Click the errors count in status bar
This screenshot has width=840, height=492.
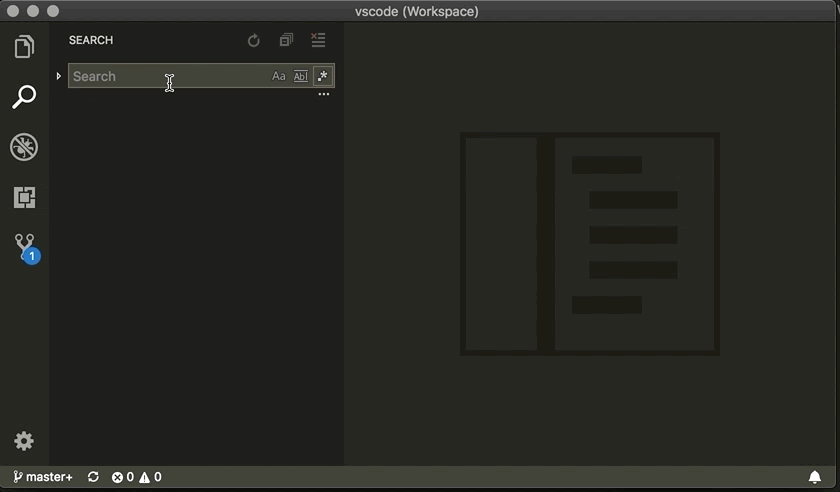click(x=123, y=477)
